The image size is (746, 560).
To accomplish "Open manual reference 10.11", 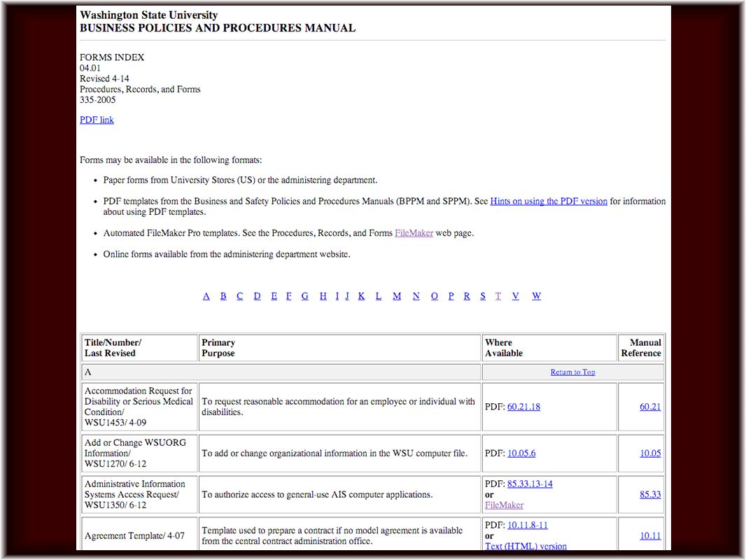I will (x=650, y=535).
